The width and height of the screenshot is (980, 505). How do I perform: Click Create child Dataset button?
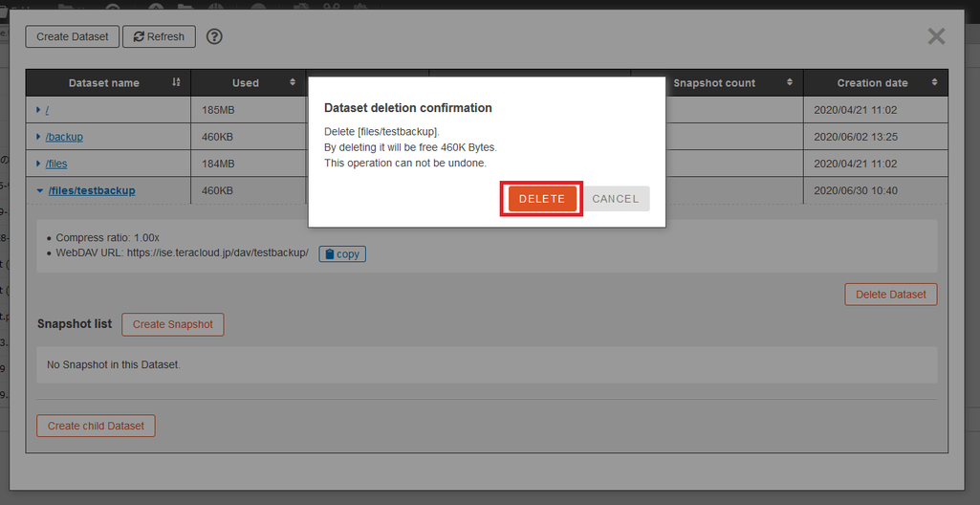pyautogui.click(x=96, y=426)
